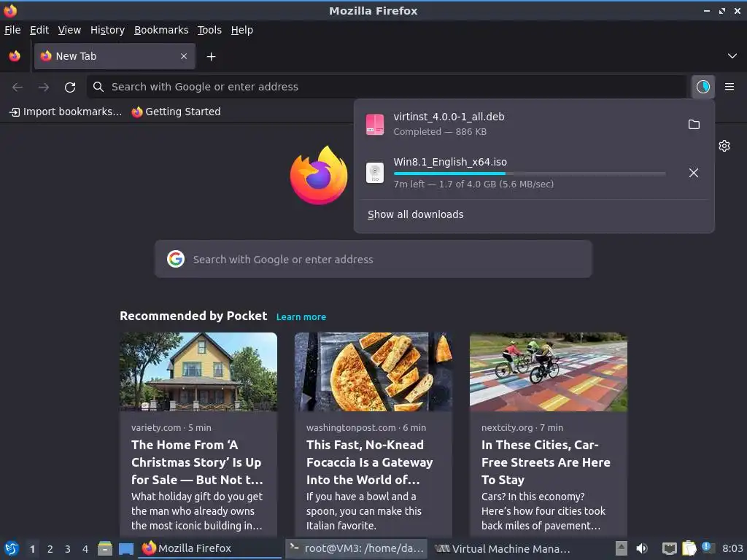This screenshot has height=560, width=747.
Task: Close the New Tab tab
Action: 183,56
